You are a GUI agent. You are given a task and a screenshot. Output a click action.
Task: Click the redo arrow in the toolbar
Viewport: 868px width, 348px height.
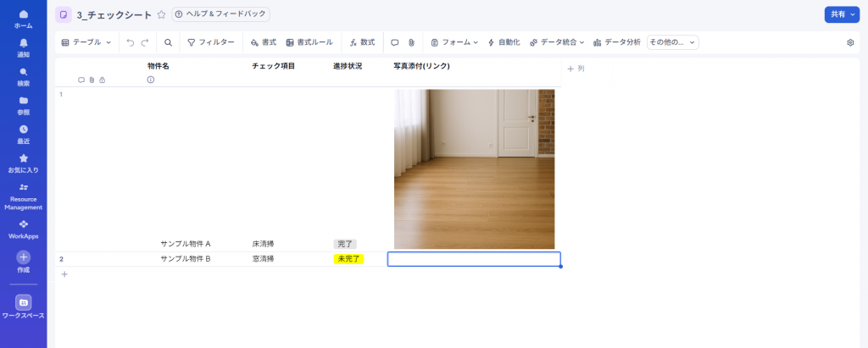145,42
